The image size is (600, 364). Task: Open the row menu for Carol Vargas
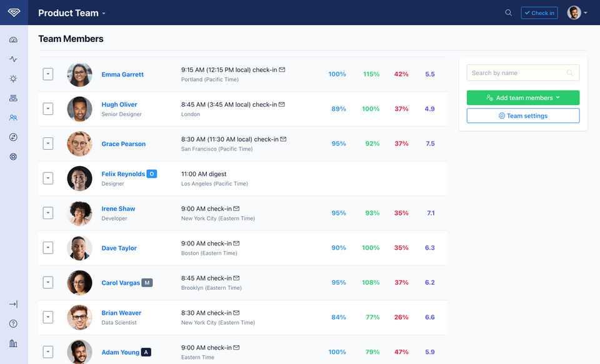(48, 283)
